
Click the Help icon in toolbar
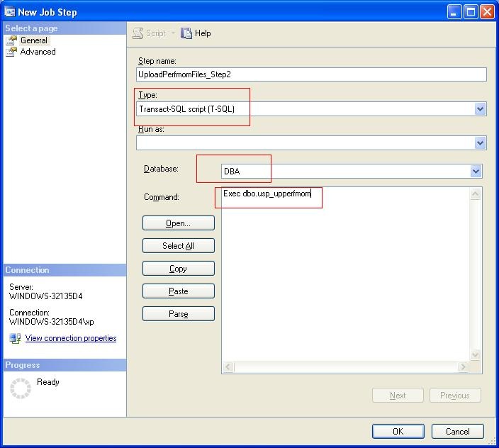click(187, 33)
